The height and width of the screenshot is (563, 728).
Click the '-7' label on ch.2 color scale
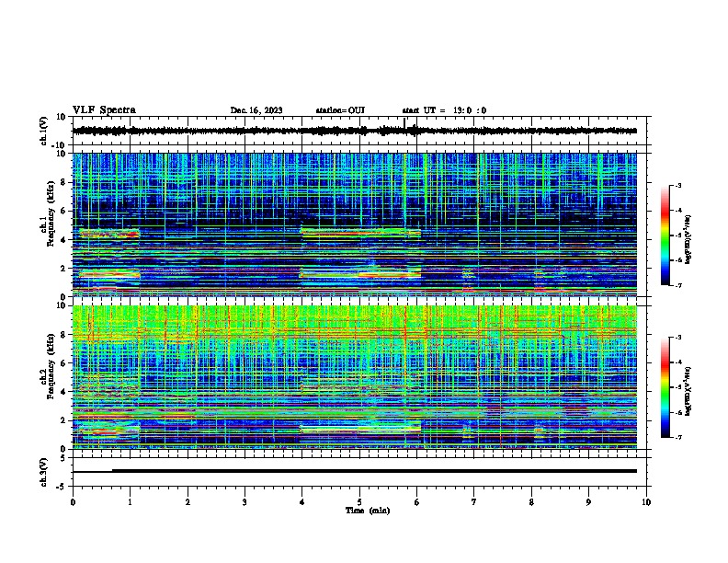point(677,437)
